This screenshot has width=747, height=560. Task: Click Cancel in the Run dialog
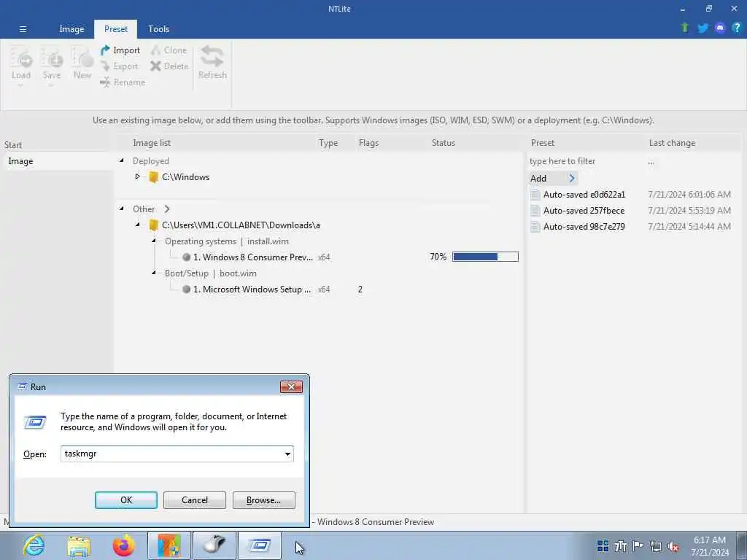pos(194,500)
